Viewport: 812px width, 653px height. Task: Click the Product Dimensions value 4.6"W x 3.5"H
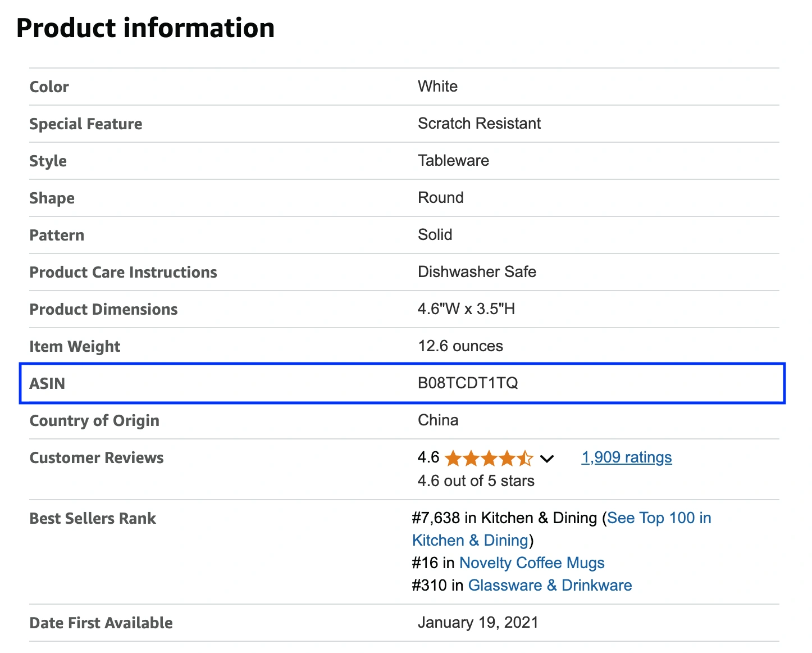[x=467, y=309]
